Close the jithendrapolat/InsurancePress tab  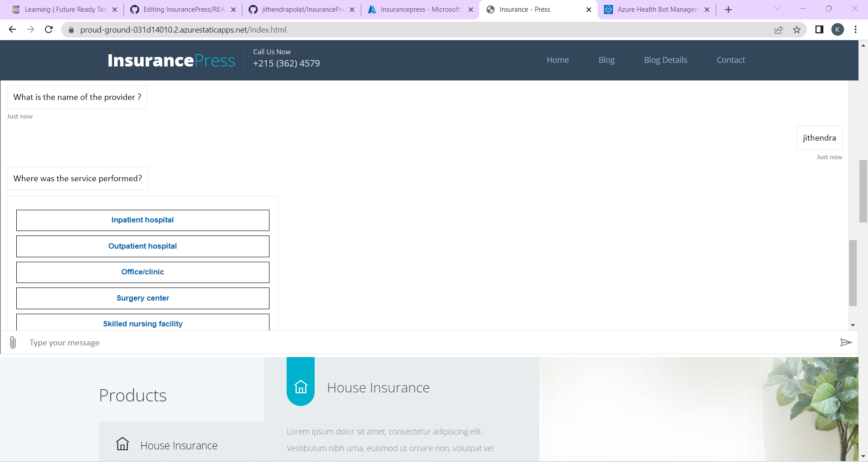tap(352, 9)
